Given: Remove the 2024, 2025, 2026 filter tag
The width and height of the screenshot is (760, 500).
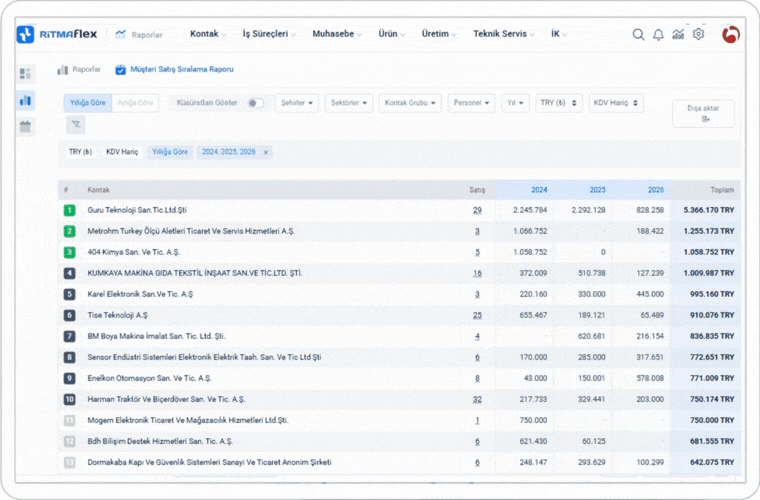Looking at the screenshot, I should click(265, 152).
